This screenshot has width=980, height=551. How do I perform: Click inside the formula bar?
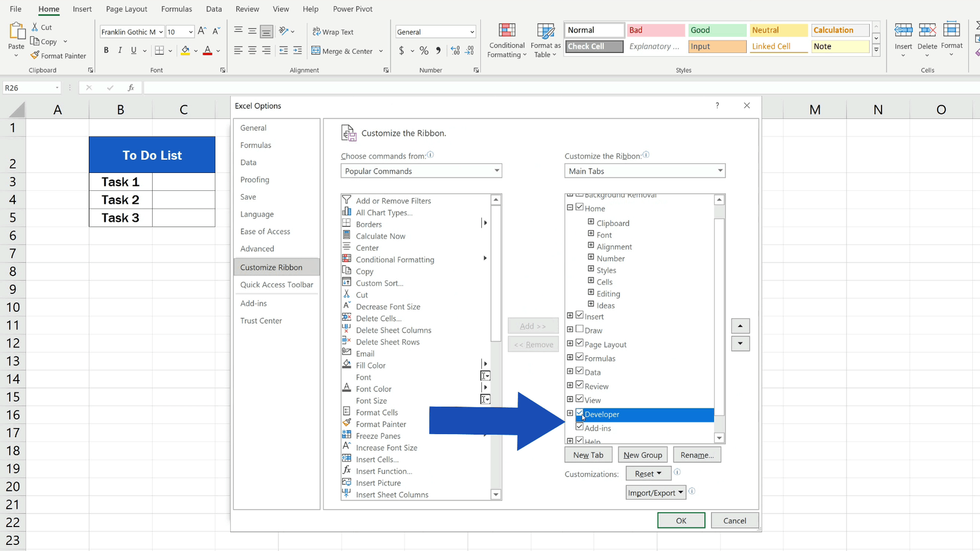[358, 87]
